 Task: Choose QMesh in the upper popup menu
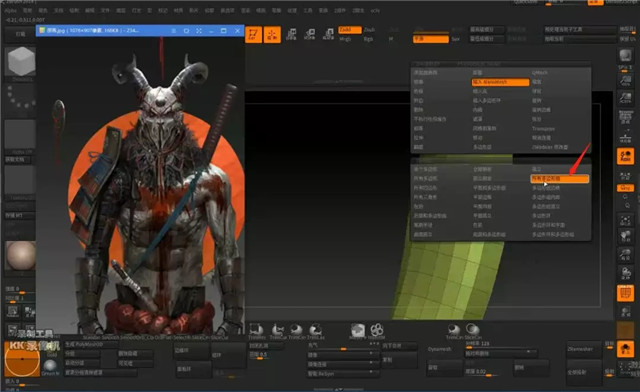[x=540, y=73]
